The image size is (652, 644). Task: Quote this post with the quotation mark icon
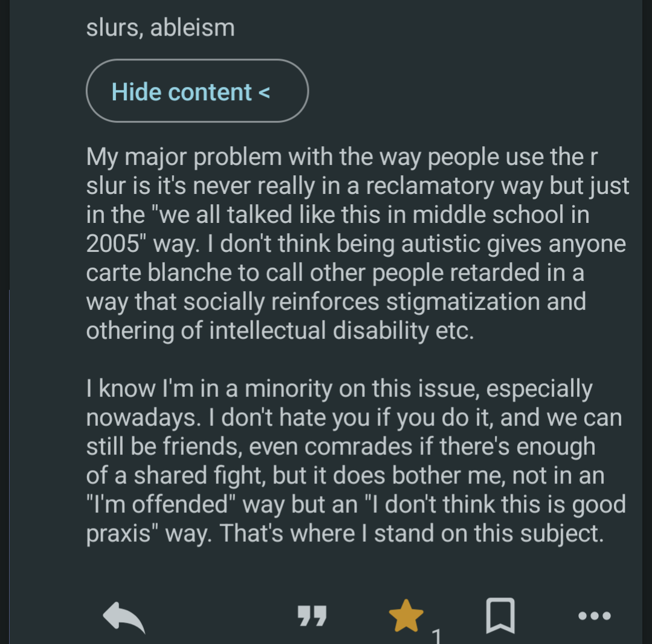[312, 616]
